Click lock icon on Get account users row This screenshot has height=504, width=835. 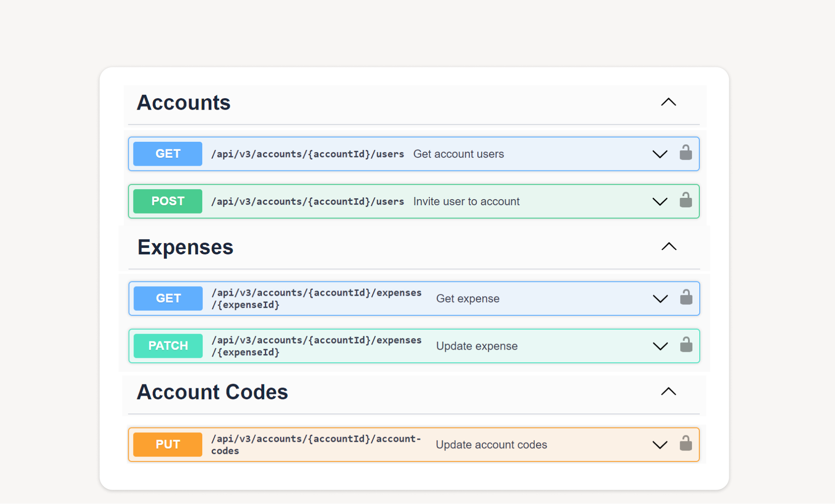(x=685, y=153)
